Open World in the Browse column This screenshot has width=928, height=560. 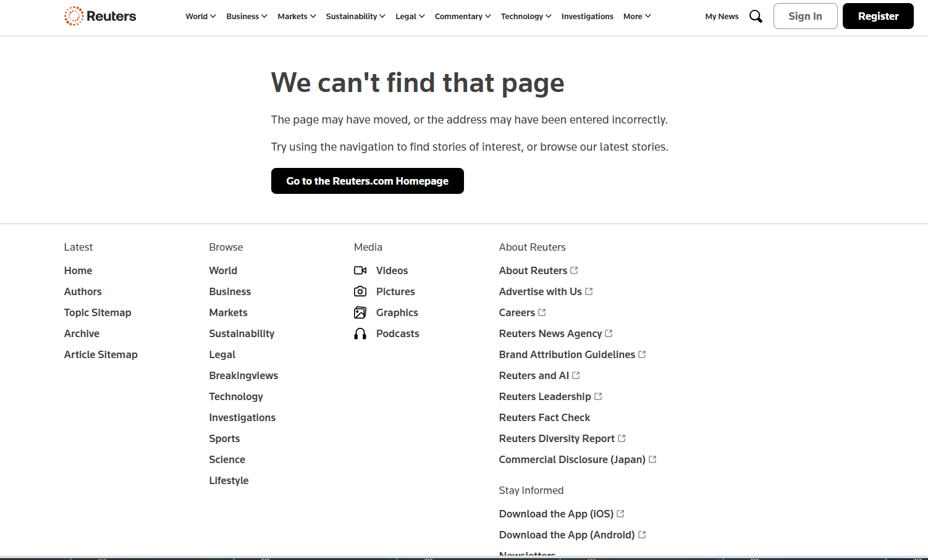point(223,270)
